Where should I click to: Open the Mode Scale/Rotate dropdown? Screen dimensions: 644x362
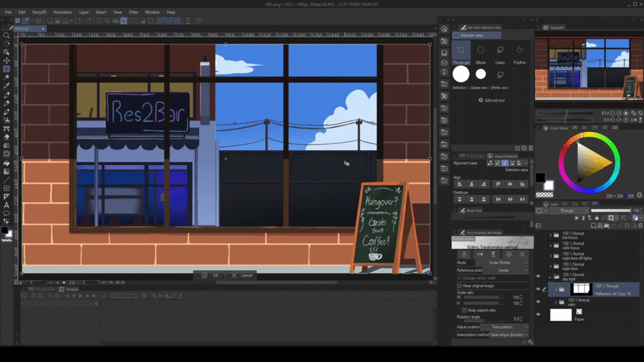[503, 262]
